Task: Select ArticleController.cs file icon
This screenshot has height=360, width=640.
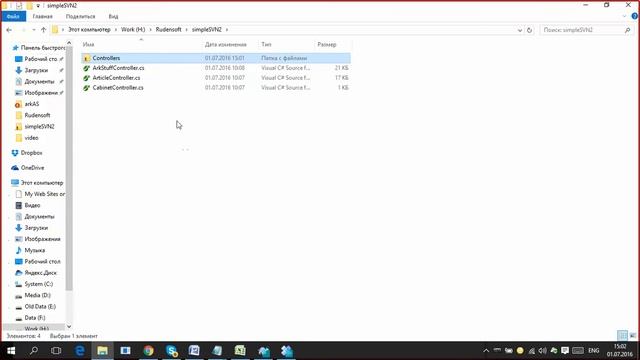Action: (x=86, y=78)
